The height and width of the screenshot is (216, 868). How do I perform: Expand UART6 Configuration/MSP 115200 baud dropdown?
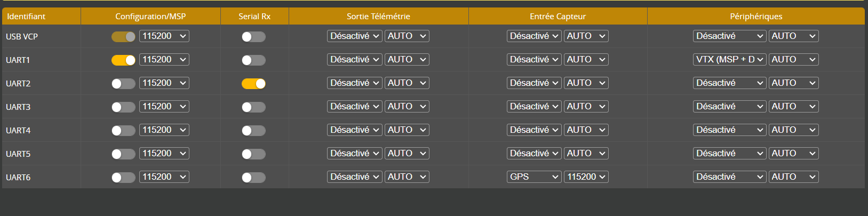(164, 177)
